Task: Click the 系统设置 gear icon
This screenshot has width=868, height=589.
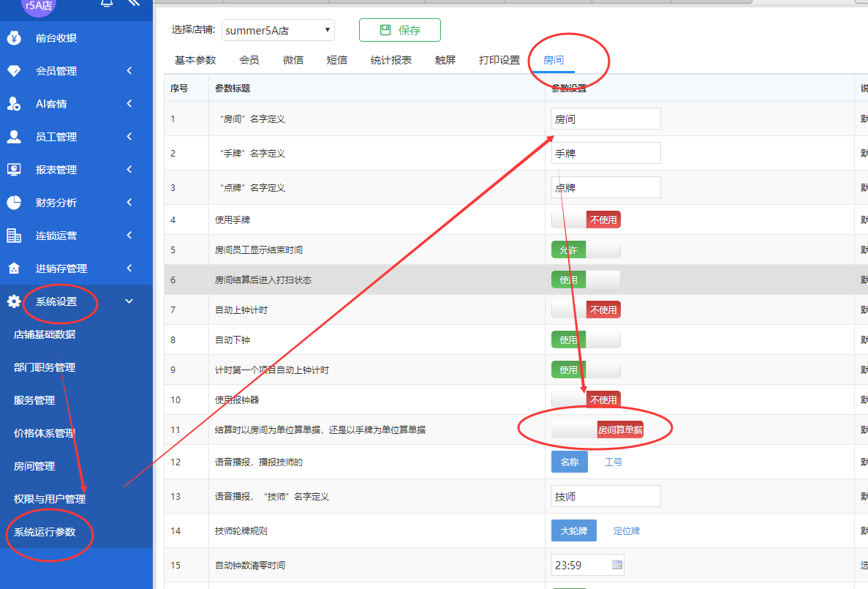Action: tap(14, 301)
